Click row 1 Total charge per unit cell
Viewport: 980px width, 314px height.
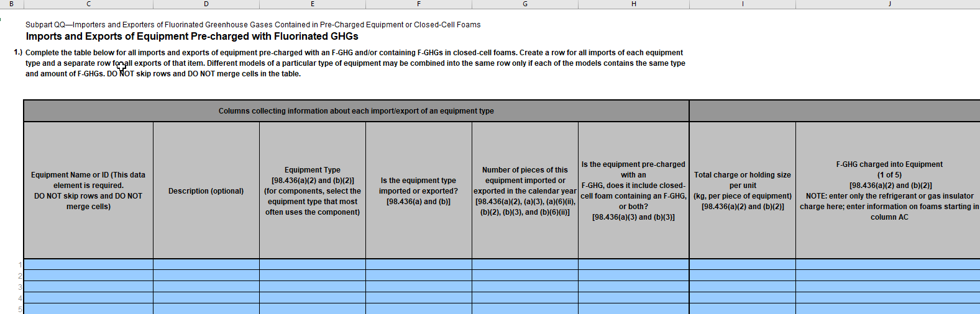[743, 264]
